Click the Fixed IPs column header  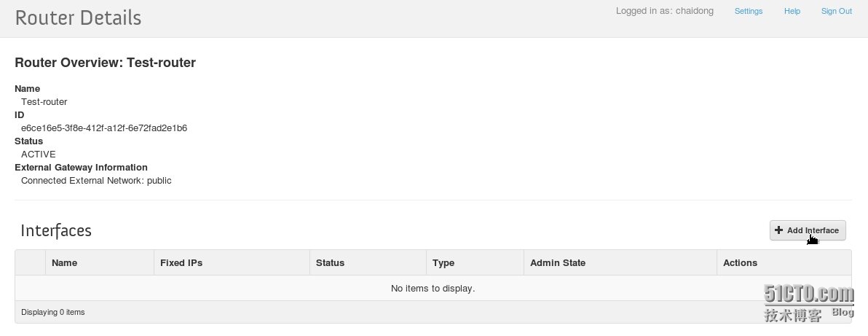click(x=232, y=263)
